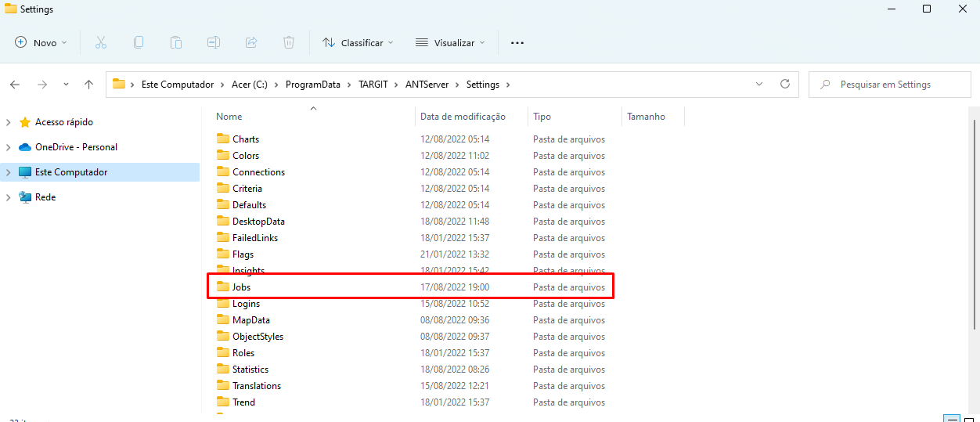980x422 pixels.
Task: Click the Este Computador monitor icon in sidebar
Action: [x=25, y=172]
